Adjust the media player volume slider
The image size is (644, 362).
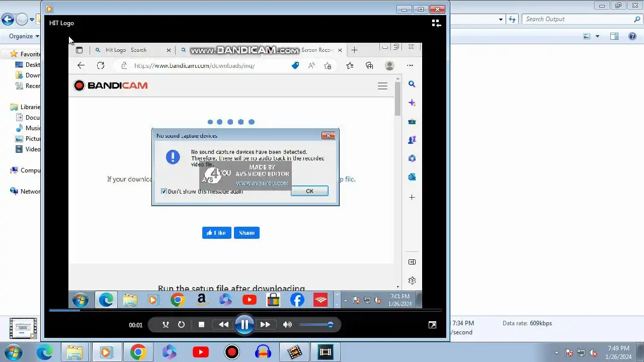click(x=316, y=325)
